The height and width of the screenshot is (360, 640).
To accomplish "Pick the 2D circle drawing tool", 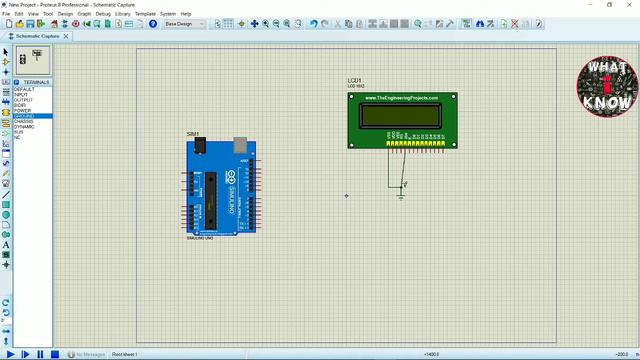I will tap(6, 215).
